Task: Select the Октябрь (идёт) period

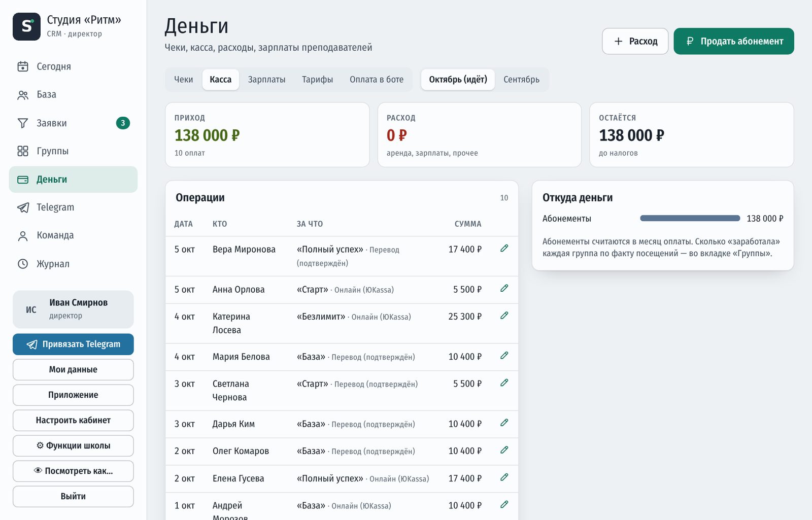Action: click(458, 80)
